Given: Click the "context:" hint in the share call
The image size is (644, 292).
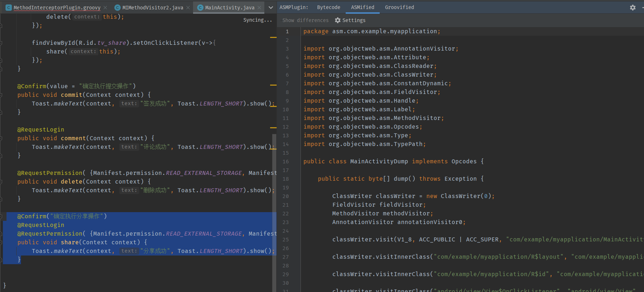Looking at the screenshot, I should coord(83,52).
